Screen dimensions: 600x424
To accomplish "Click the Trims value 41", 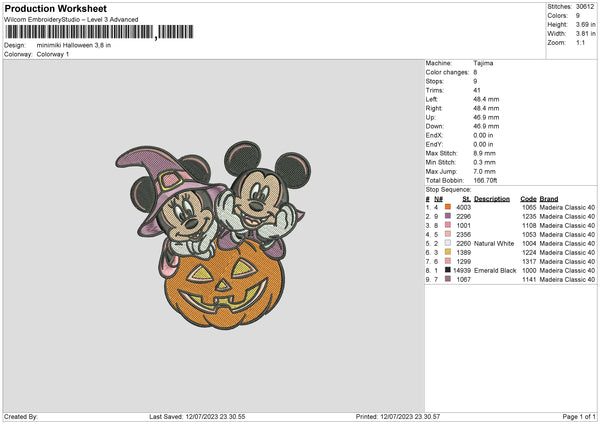I will point(477,90).
